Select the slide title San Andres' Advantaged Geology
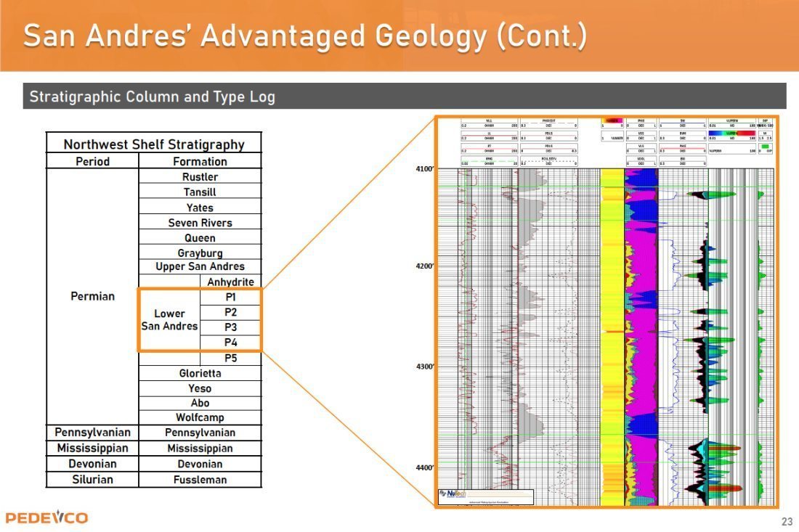Screen dimensions: 799x532 [x=305, y=36]
